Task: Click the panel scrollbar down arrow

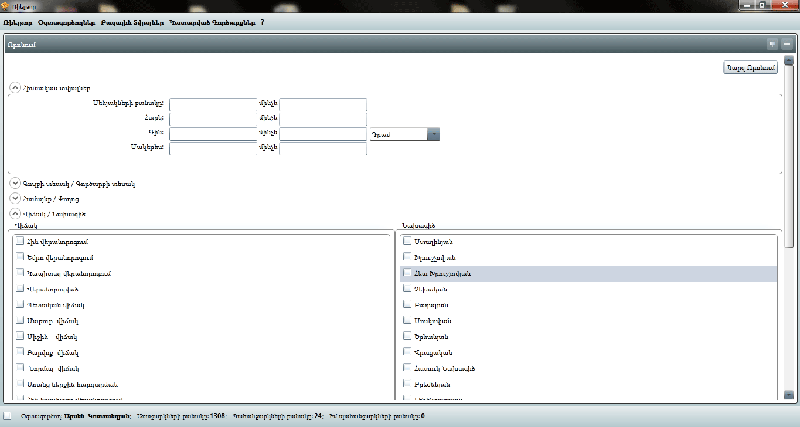Action: click(789, 395)
